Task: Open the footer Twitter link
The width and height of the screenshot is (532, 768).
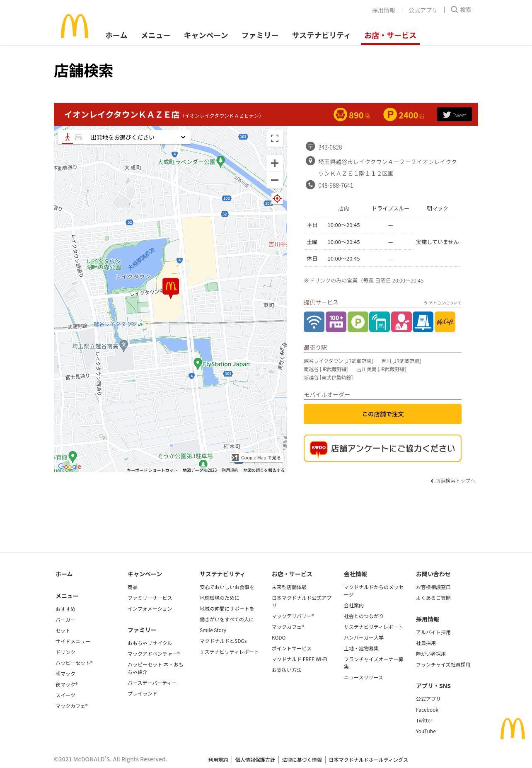Action: (x=424, y=720)
